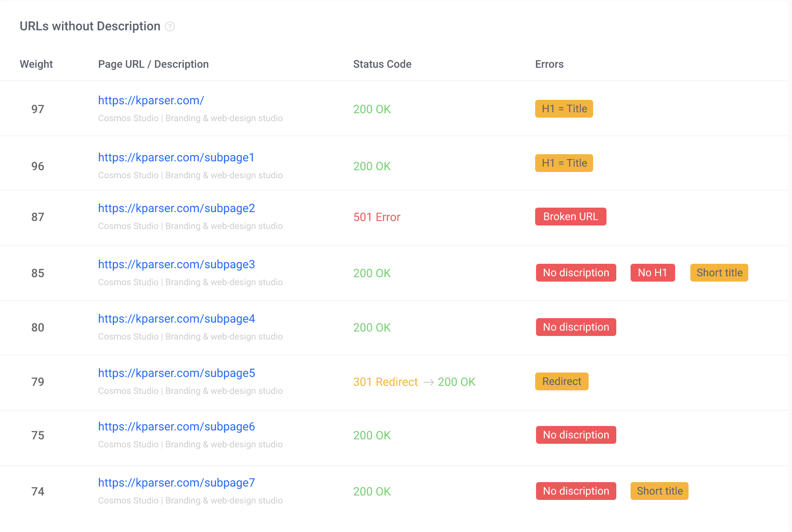The width and height of the screenshot is (792, 532).
Task: Open the kparser.com/subpage5 link
Action: click(x=176, y=373)
